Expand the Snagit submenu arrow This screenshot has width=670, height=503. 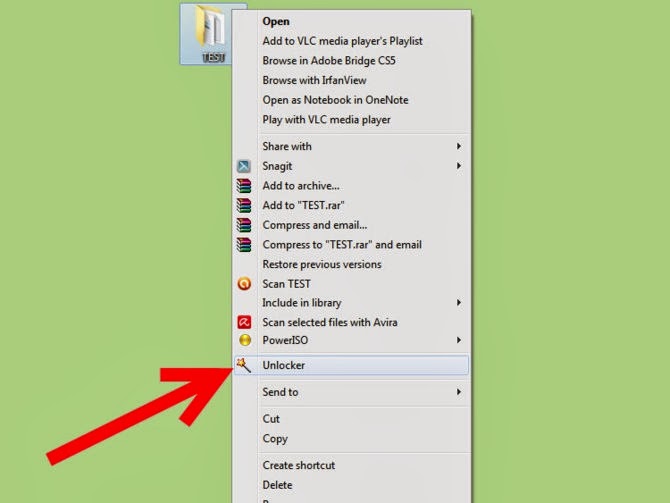[458, 166]
